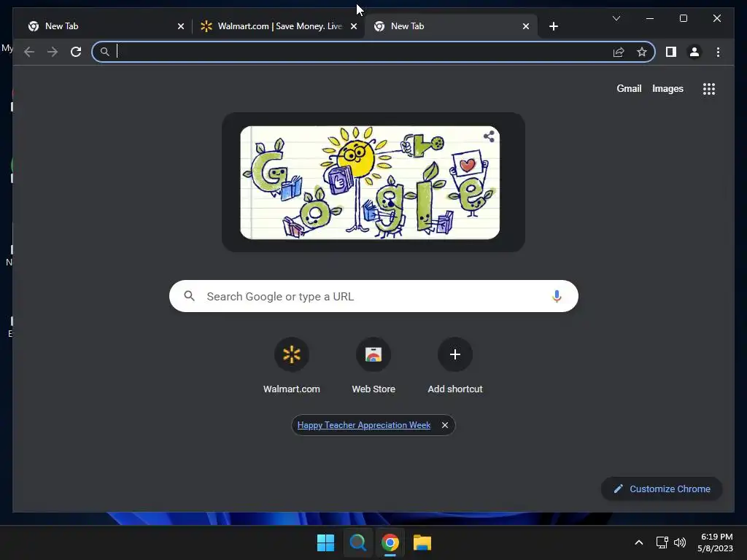Share this page icon in address bar
Viewport: 747px width, 560px height.
(619, 52)
